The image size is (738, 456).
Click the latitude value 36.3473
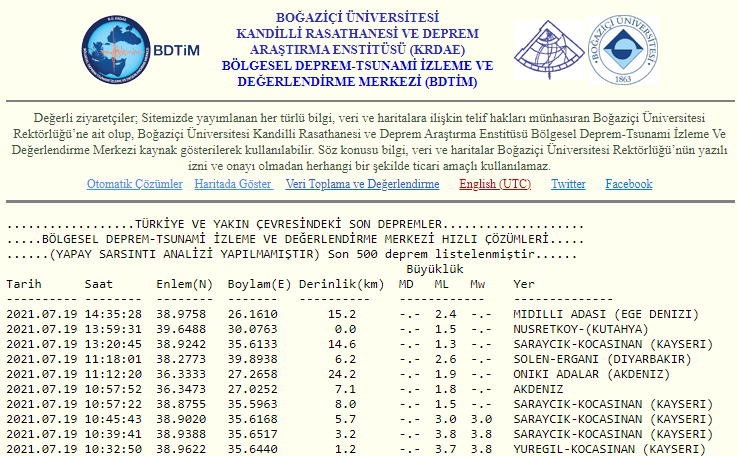click(x=181, y=390)
